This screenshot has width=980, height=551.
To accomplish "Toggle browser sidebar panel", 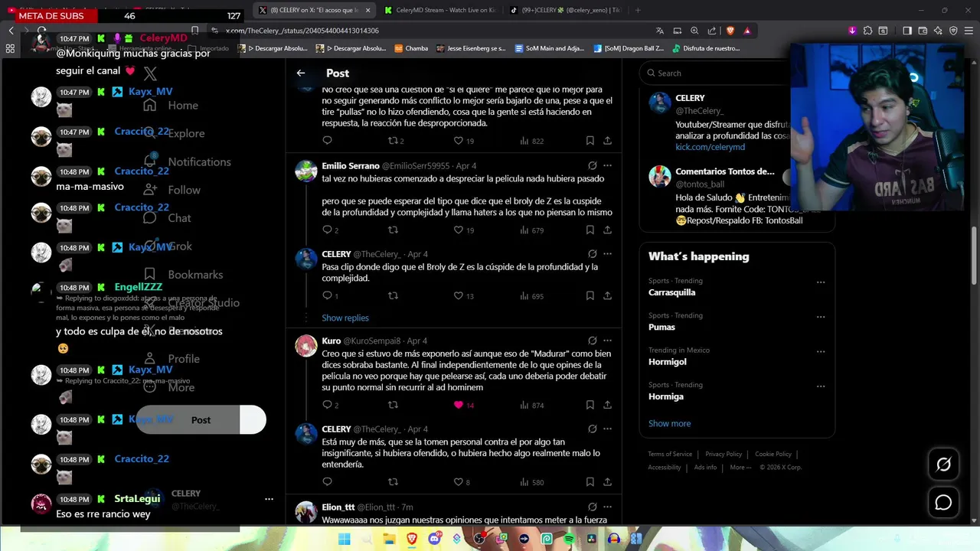I will coord(907,31).
